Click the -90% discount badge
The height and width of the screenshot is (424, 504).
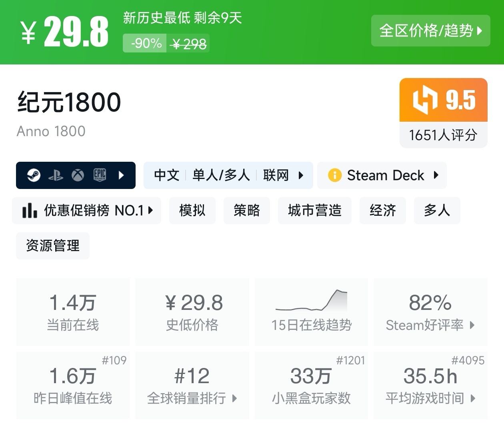[x=145, y=43]
